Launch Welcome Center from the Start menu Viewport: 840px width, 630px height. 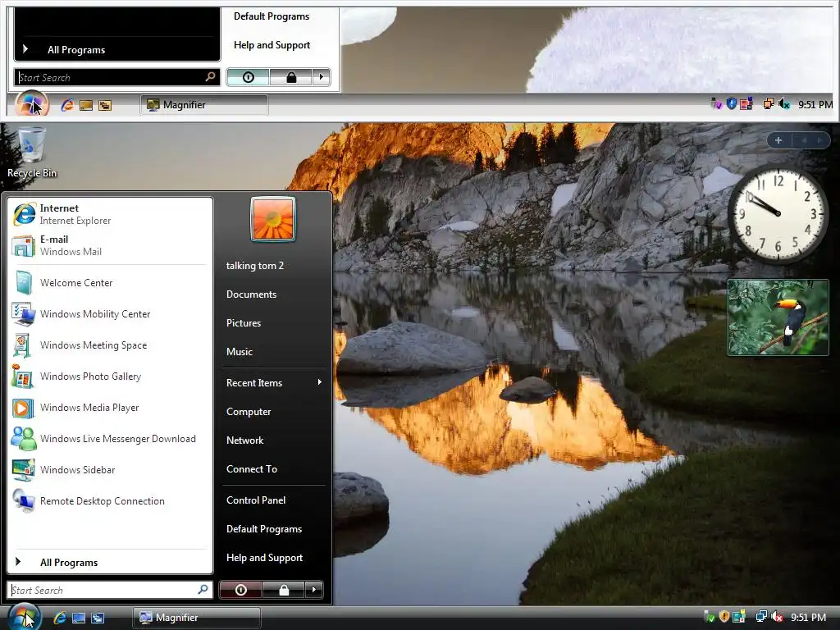click(110, 283)
